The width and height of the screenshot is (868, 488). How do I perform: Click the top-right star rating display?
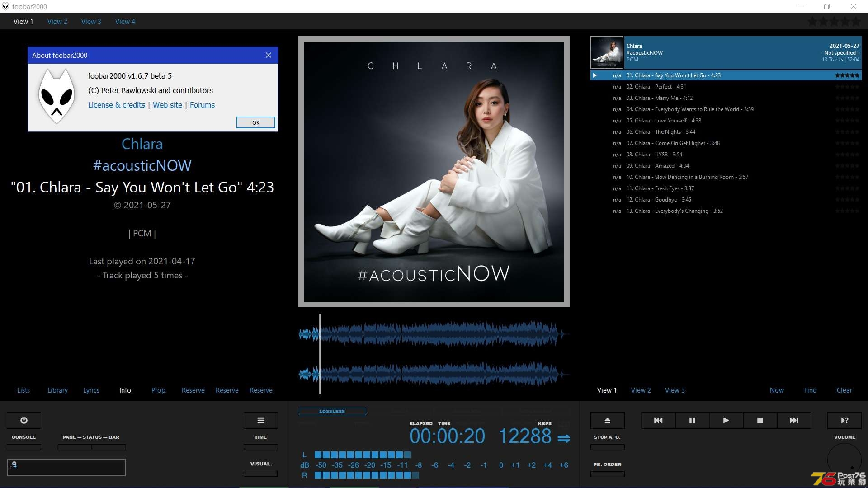pyautogui.click(x=834, y=21)
